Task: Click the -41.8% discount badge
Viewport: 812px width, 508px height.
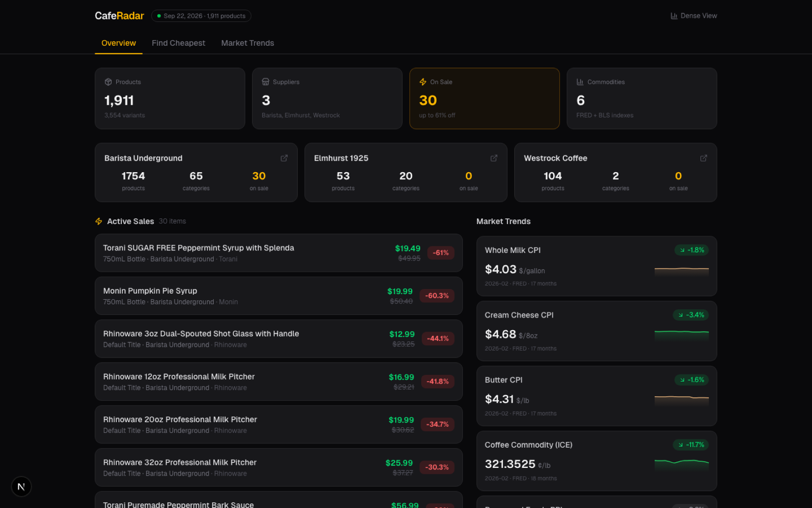Action: tap(437, 382)
